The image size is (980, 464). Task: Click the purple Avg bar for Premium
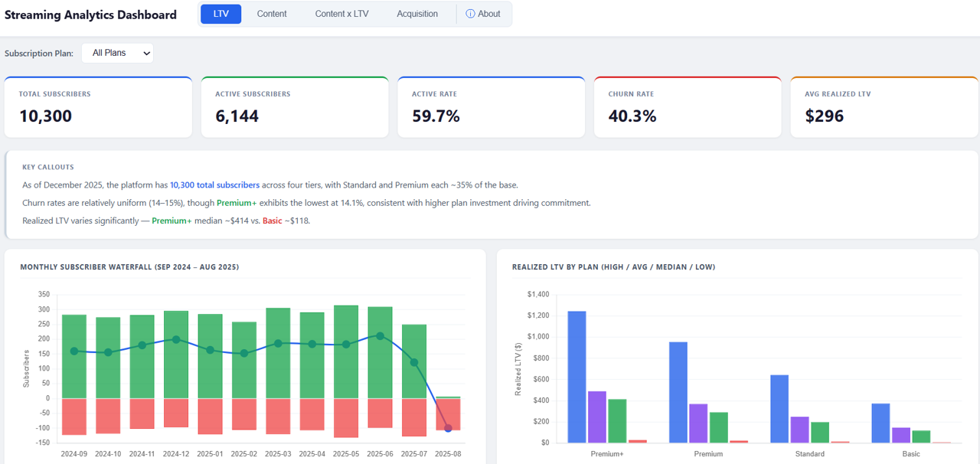(698, 423)
